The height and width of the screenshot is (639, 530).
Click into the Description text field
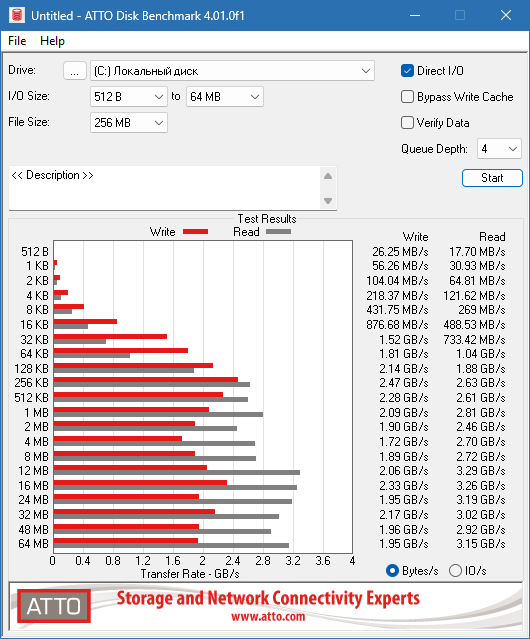pyautogui.click(x=165, y=188)
